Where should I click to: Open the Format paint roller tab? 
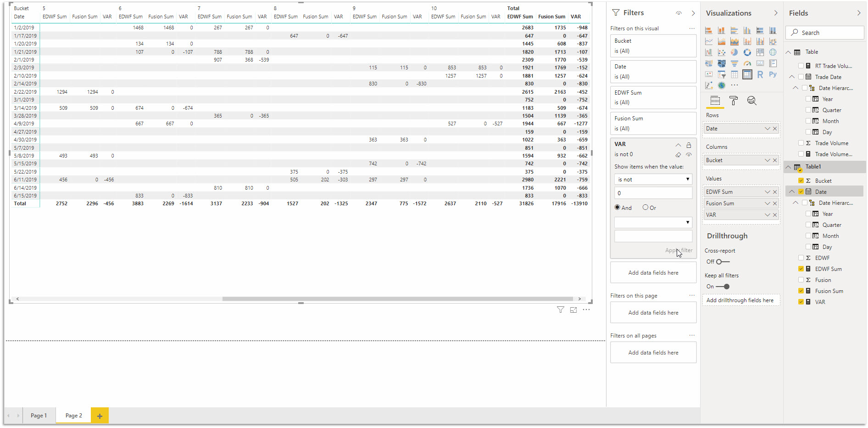pos(734,101)
